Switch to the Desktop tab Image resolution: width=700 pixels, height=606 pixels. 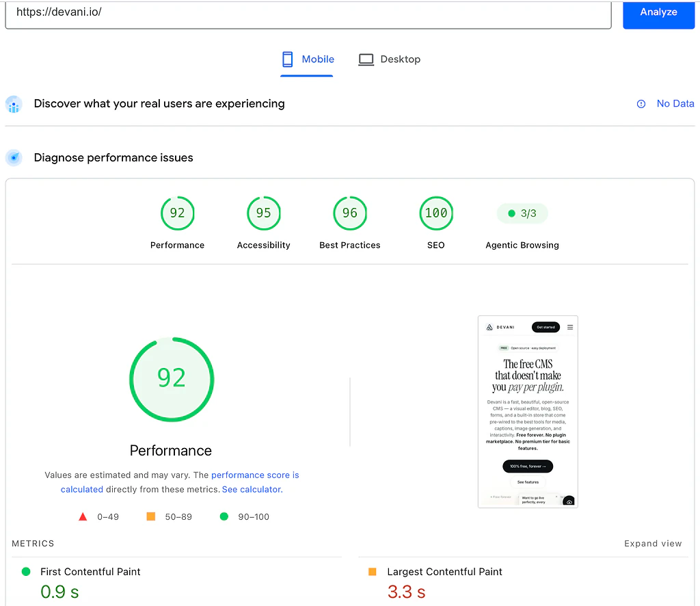tap(389, 60)
